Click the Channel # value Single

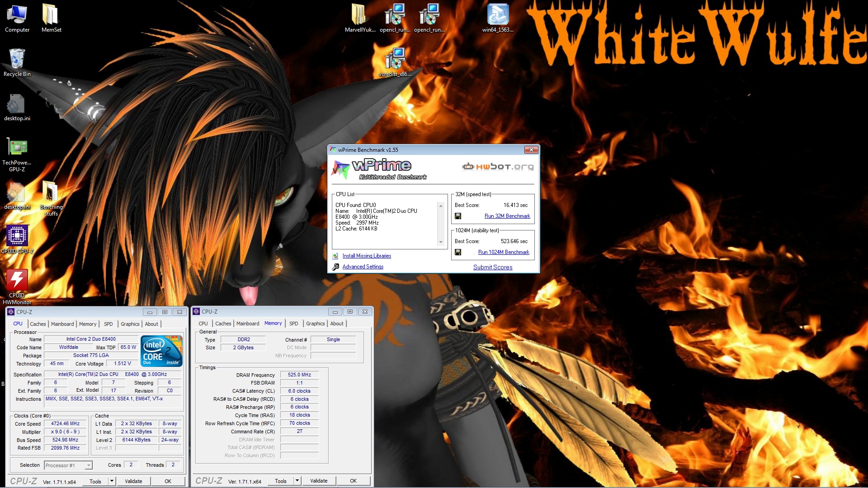pyautogui.click(x=333, y=339)
